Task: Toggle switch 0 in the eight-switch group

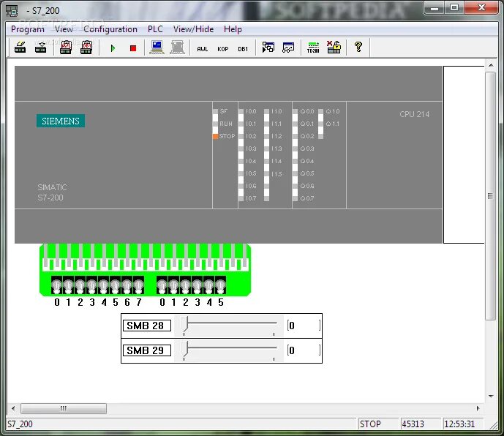Action: [x=56, y=285]
